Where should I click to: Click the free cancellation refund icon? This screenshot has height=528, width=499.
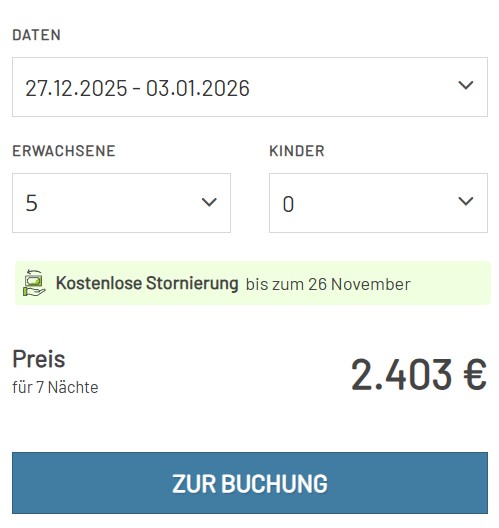pyautogui.click(x=34, y=283)
